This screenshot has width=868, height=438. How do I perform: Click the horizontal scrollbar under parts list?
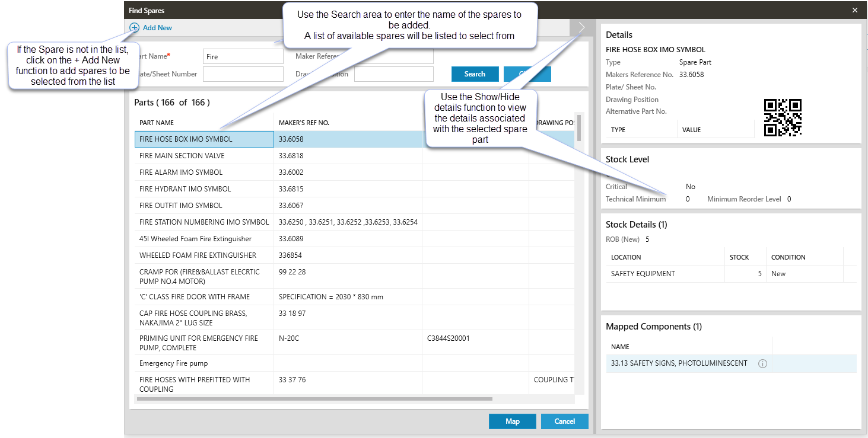click(314, 399)
